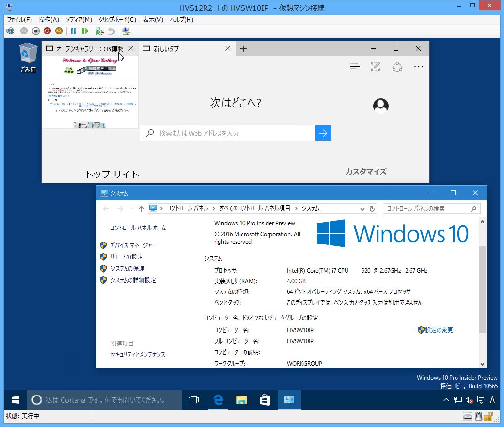Open the Windows Start button in the VM
The width and height of the screenshot is (504, 427).
(x=16, y=400)
